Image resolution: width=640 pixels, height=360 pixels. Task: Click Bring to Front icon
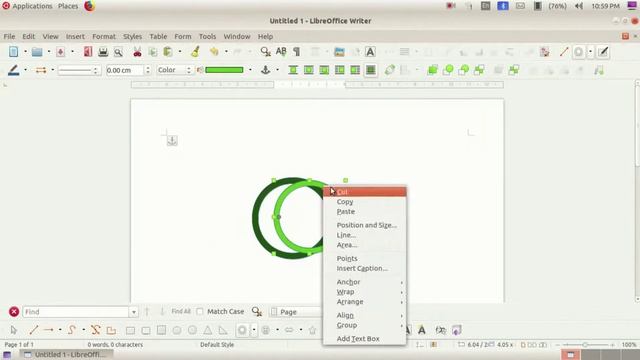click(432, 70)
